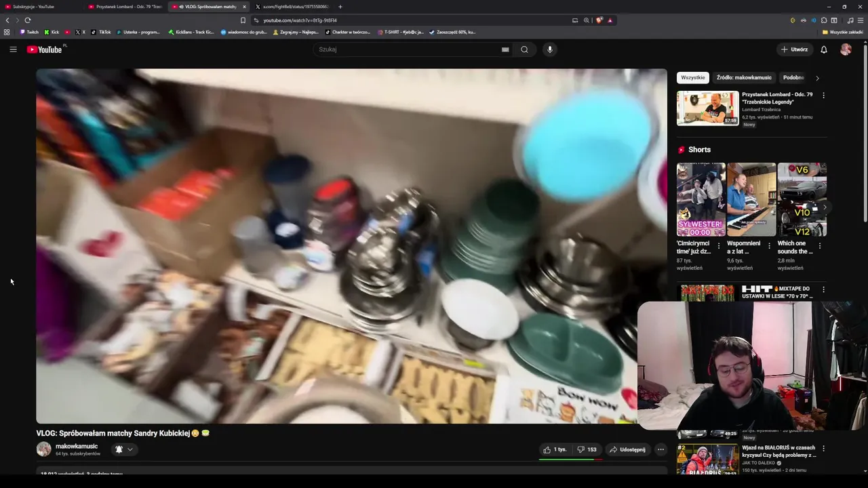Open the on-screen keyboard icon in search box

[505, 49]
